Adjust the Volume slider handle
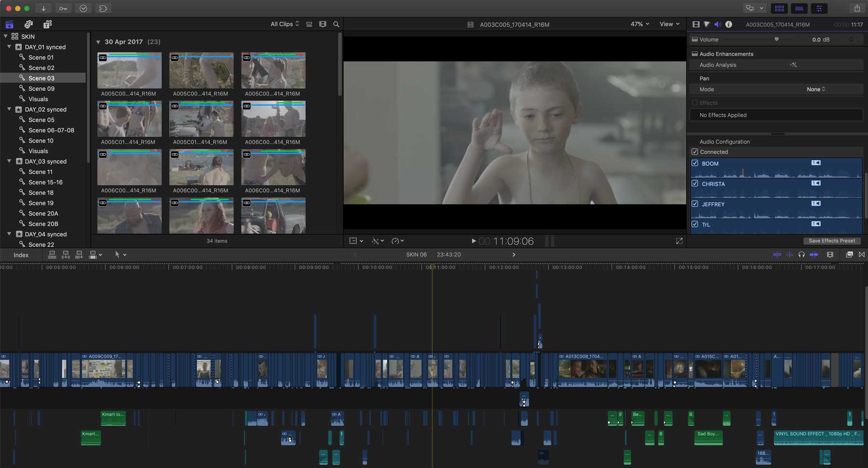 pos(776,40)
